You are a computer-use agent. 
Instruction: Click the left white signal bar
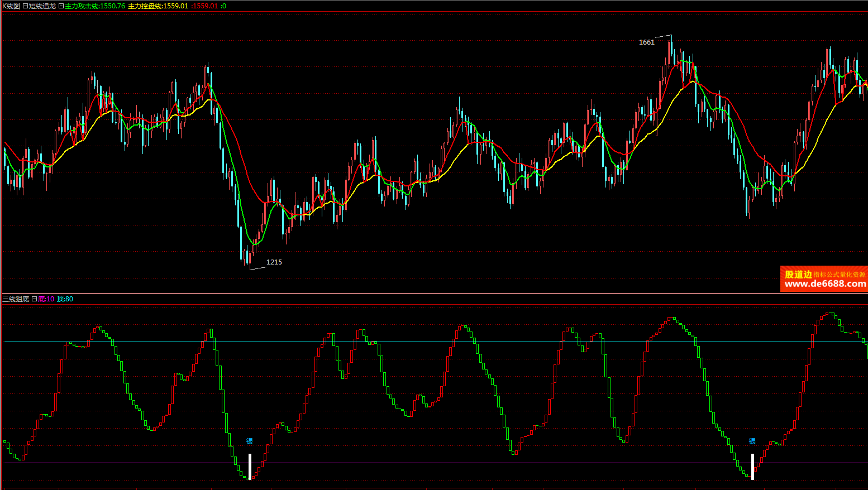click(x=250, y=466)
